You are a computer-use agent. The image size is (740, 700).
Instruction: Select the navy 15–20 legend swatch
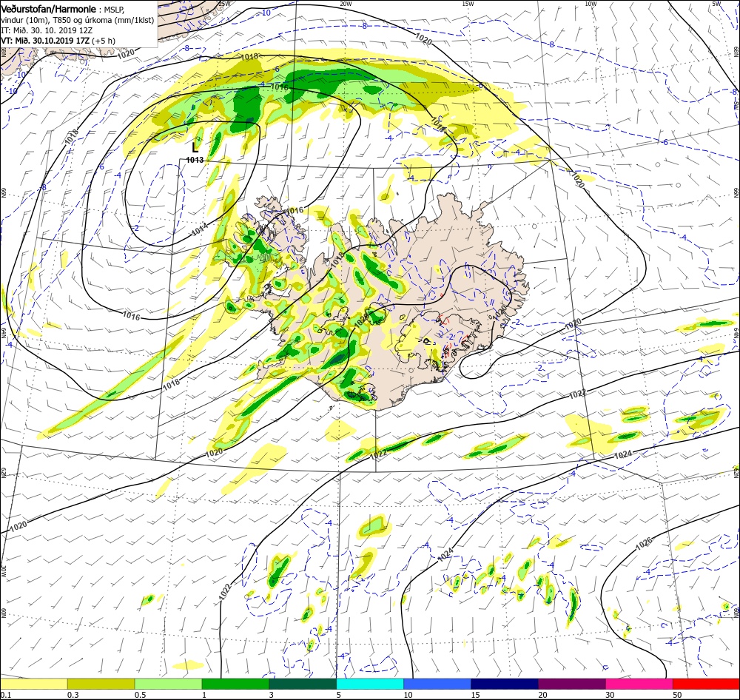tap(505, 684)
